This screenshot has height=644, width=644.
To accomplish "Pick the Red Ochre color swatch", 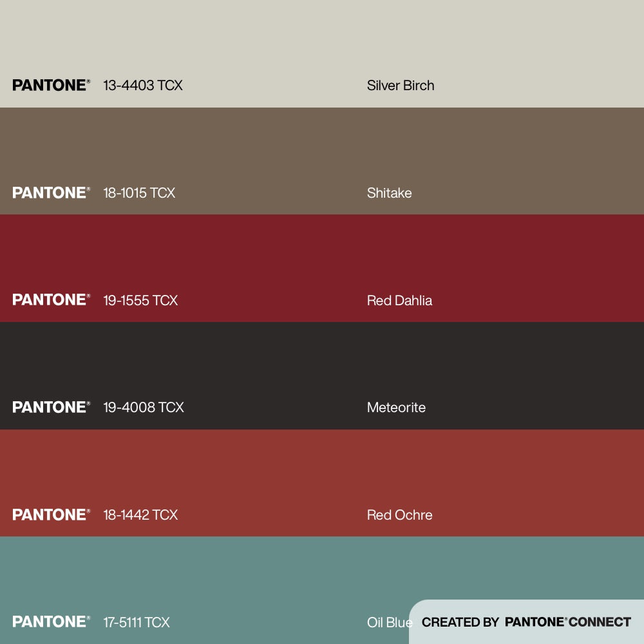I will click(x=322, y=470).
